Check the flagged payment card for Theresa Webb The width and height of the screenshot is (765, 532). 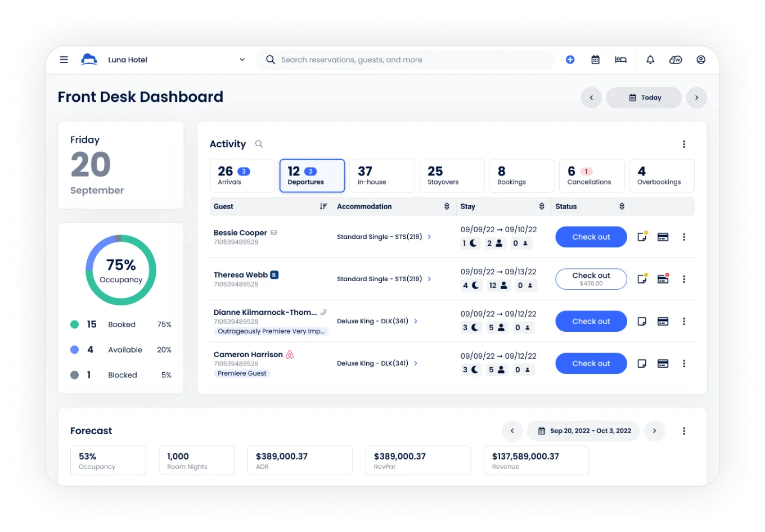click(663, 279)
